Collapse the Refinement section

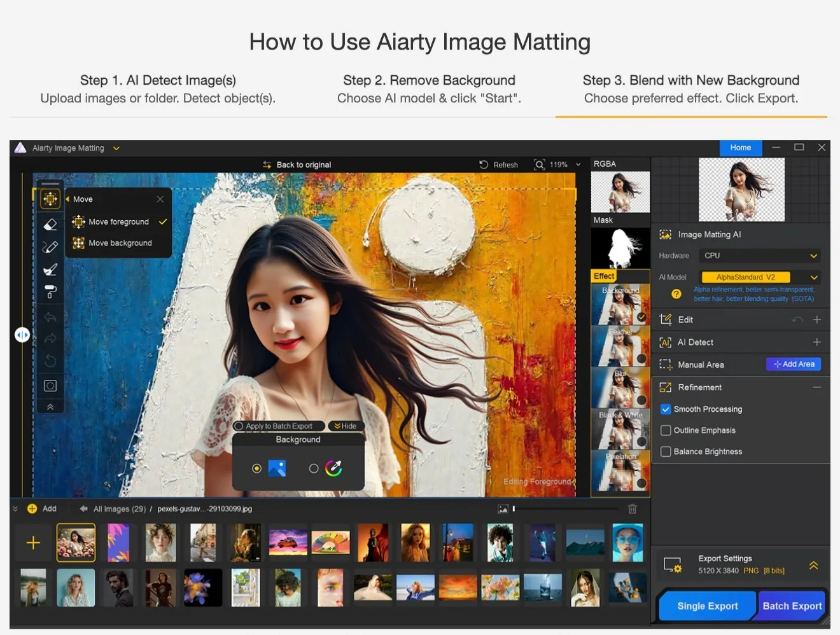818,387
